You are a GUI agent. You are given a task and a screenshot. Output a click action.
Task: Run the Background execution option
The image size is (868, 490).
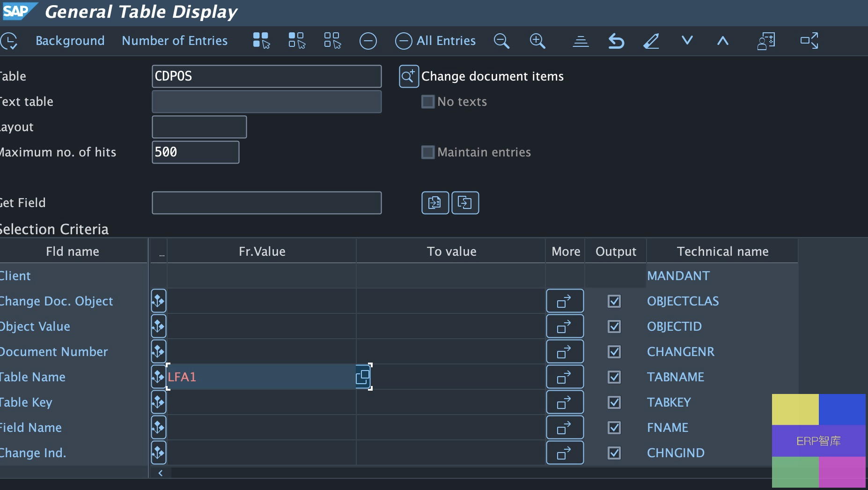70,41
